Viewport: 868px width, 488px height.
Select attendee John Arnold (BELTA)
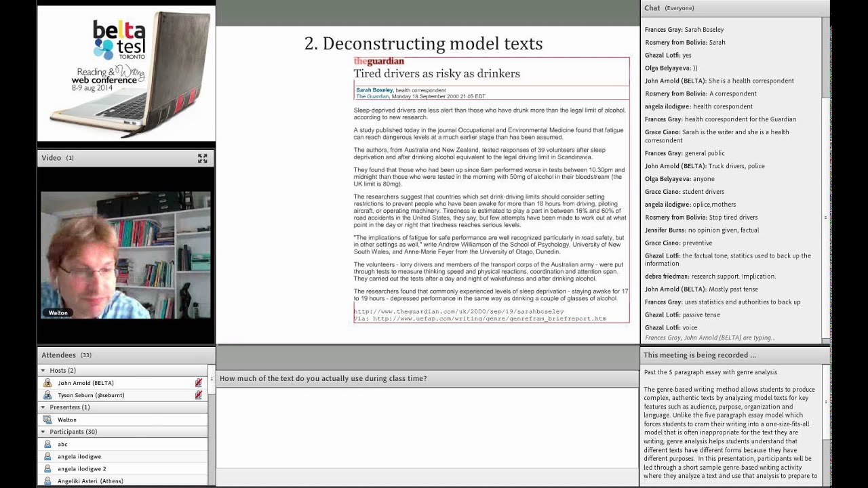[x=123, y=383]
